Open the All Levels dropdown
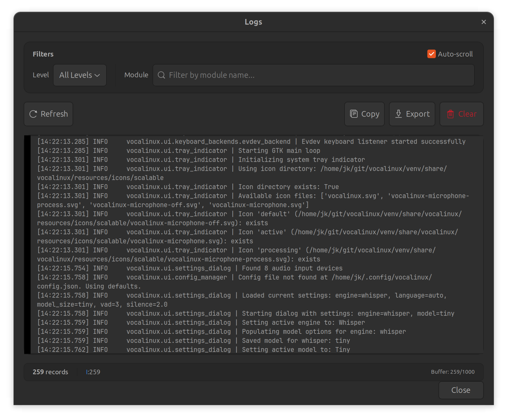 pyautogui.click(x=80, y=75)
